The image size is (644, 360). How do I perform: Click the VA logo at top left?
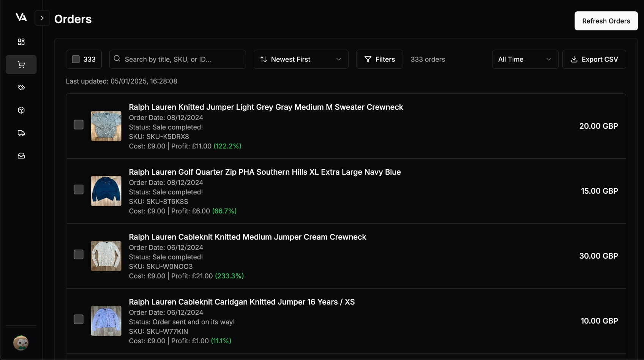pos(21,17)
